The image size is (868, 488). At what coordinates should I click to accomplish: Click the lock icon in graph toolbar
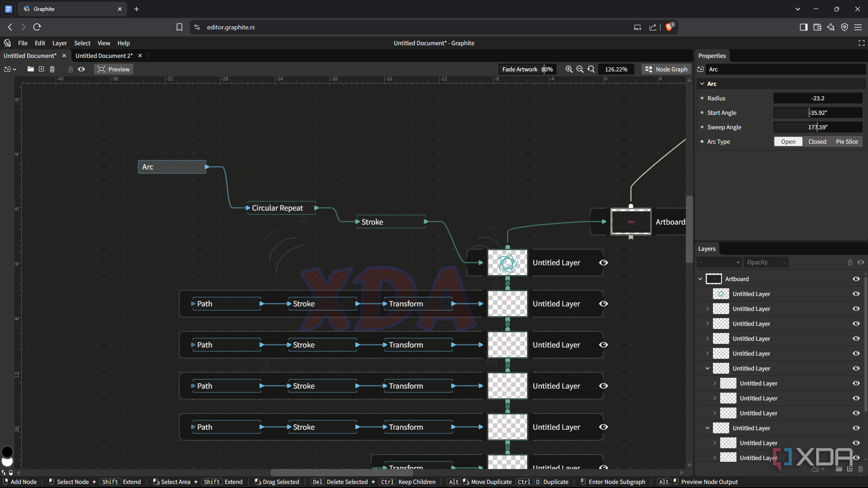coord(71,69)
